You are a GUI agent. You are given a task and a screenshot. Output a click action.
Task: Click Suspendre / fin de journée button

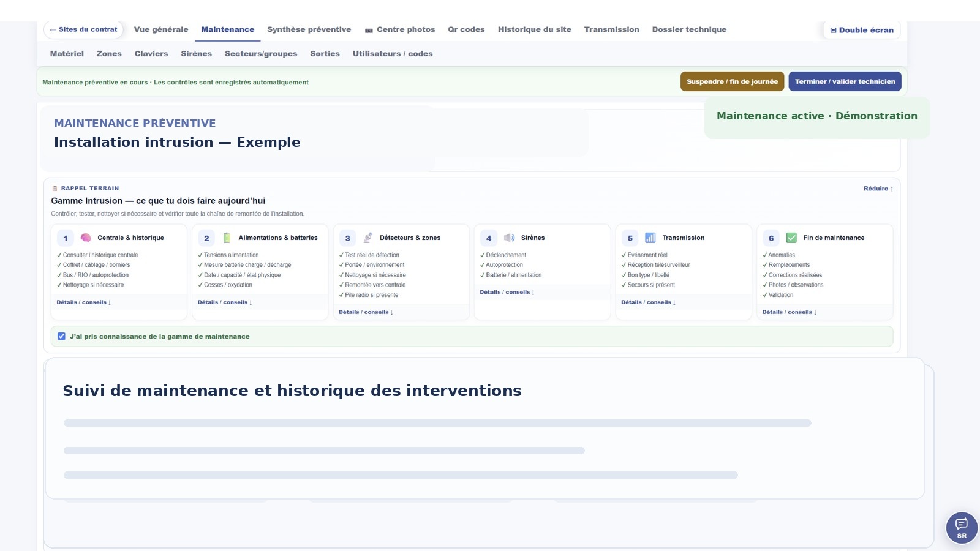point(732,81)
